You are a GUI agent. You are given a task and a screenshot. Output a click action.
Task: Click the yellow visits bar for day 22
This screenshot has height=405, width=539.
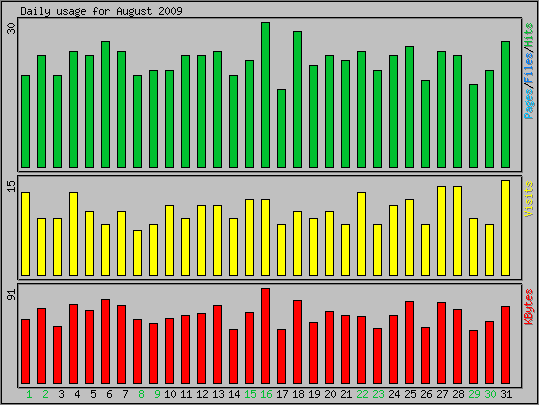(x=361, y=234)
